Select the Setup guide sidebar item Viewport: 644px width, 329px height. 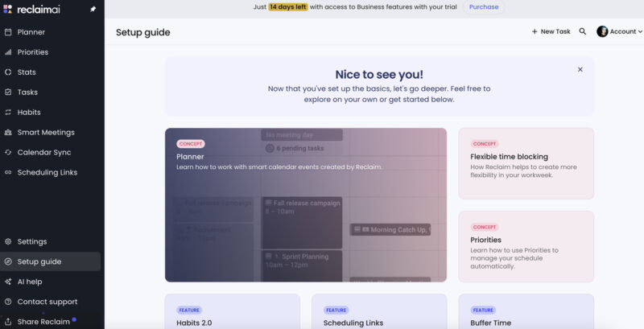pos(52,261)
